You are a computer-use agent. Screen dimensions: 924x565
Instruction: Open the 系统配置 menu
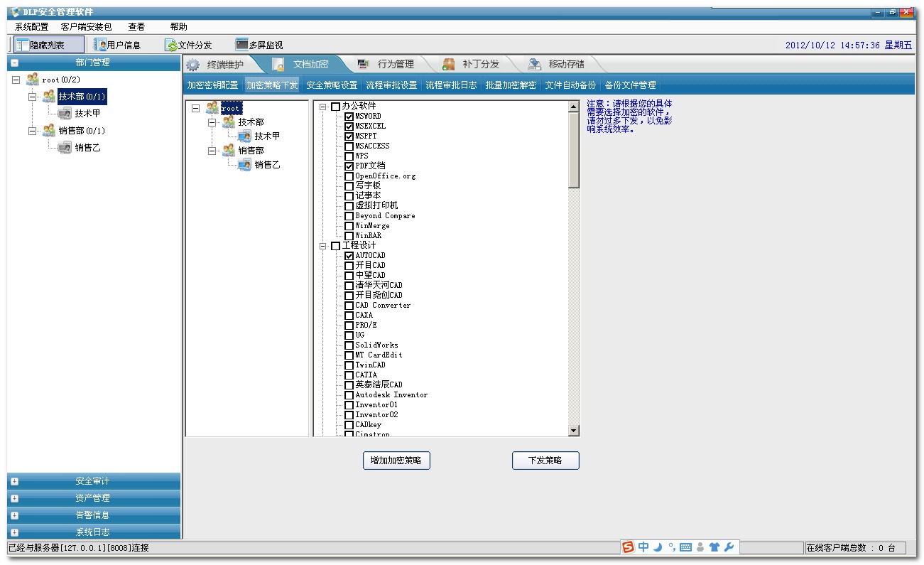tap(32, 27)
